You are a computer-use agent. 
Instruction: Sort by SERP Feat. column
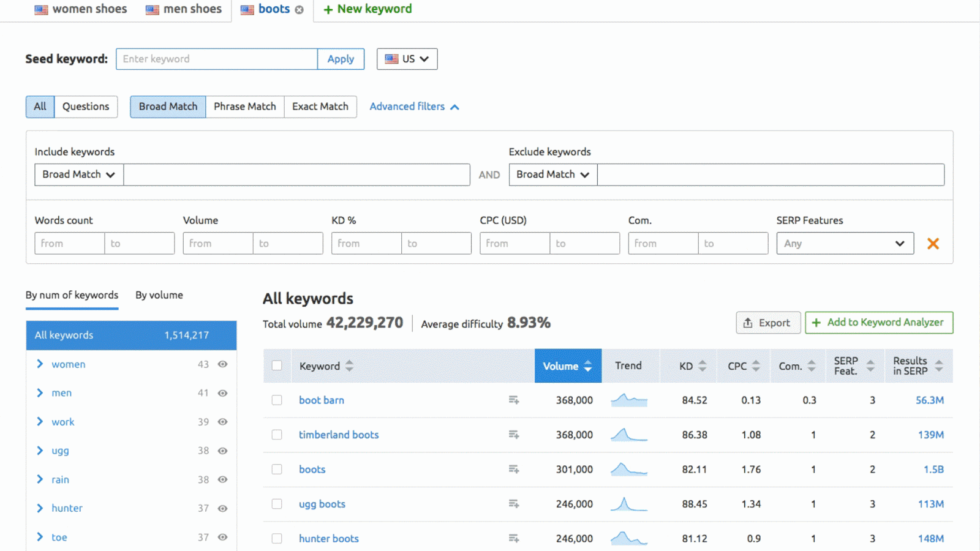point(870,366)
